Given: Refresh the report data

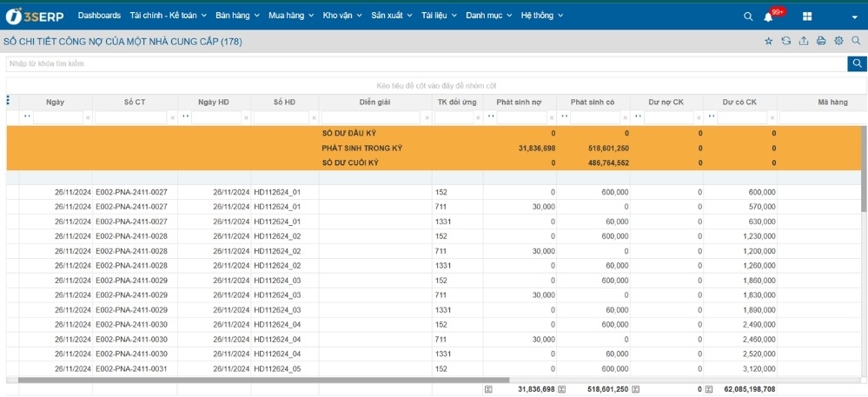Looking at the screenshot, I should click(x=786, y=41).
